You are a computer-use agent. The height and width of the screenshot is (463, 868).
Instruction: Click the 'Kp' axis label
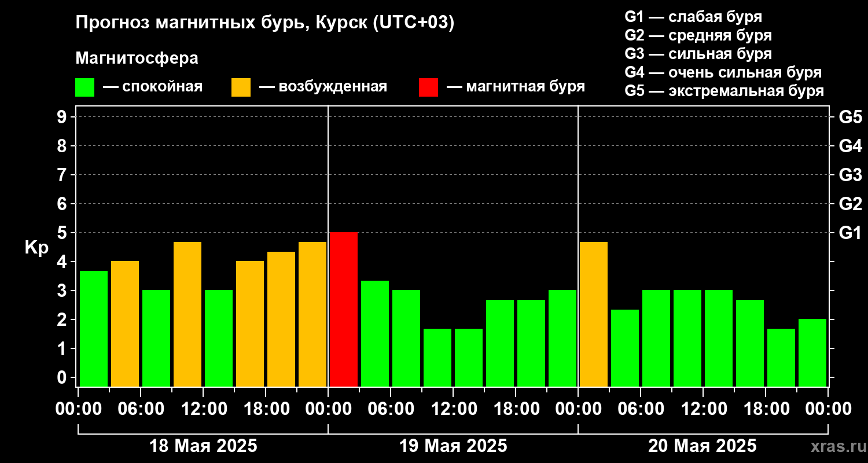36,248
